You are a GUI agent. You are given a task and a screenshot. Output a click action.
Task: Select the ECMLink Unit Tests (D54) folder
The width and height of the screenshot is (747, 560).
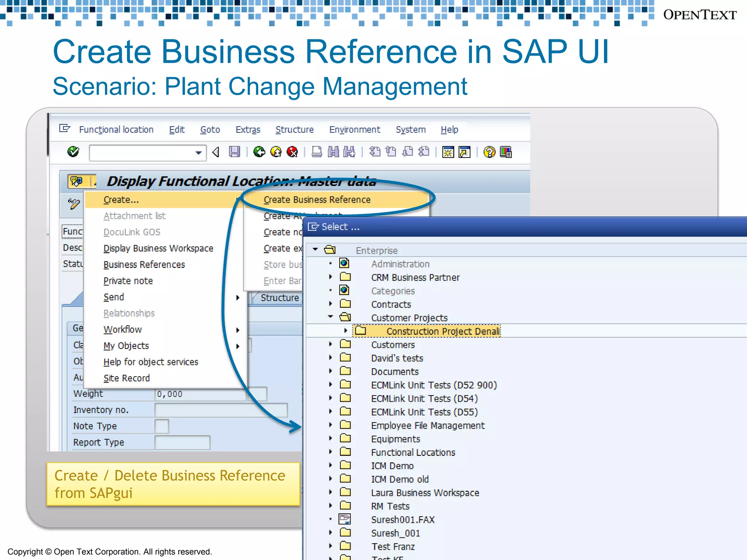[424, 398]
